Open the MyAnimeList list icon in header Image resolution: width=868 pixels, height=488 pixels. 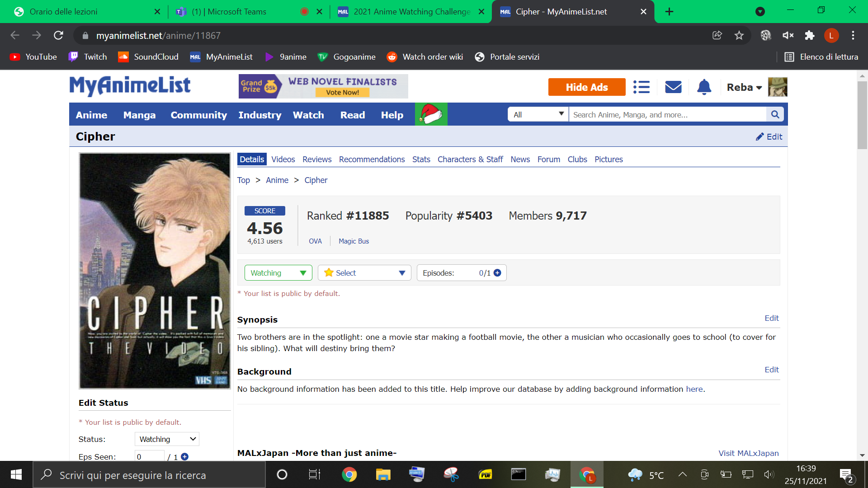point(641,87)
